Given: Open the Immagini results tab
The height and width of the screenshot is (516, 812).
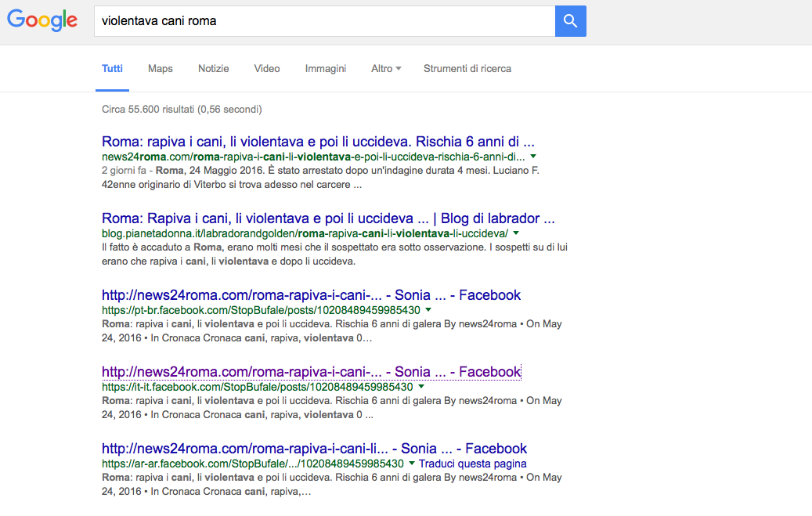Looking at the screenshot, I should pos(326,69).
